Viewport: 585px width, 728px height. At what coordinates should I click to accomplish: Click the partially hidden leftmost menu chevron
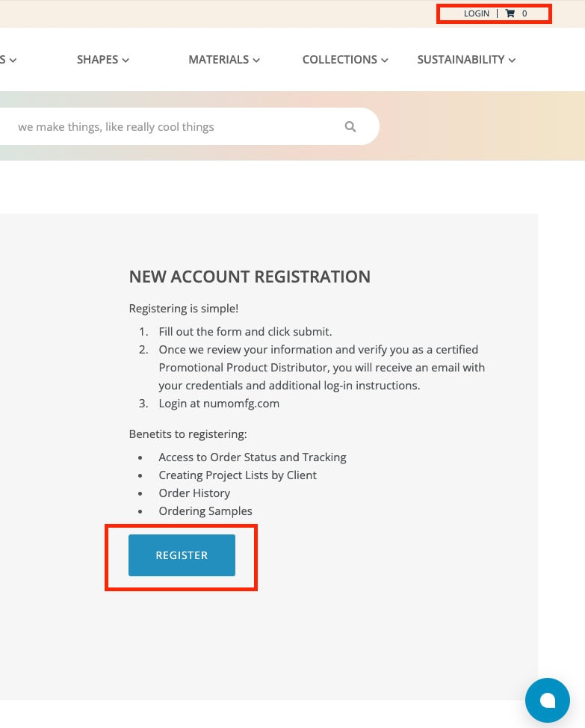pyautogui.click(x=13, y=61)
